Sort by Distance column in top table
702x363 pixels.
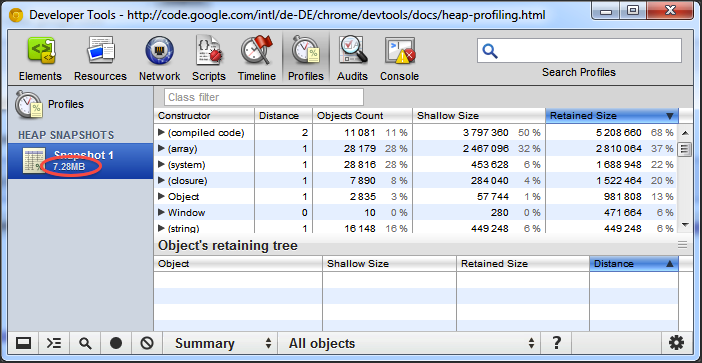(x=283, y=116)
